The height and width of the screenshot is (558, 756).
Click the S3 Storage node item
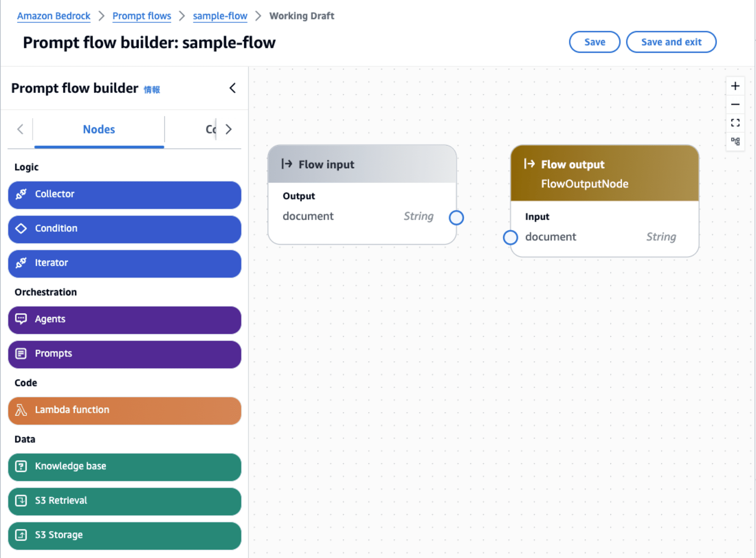point(124,535)
